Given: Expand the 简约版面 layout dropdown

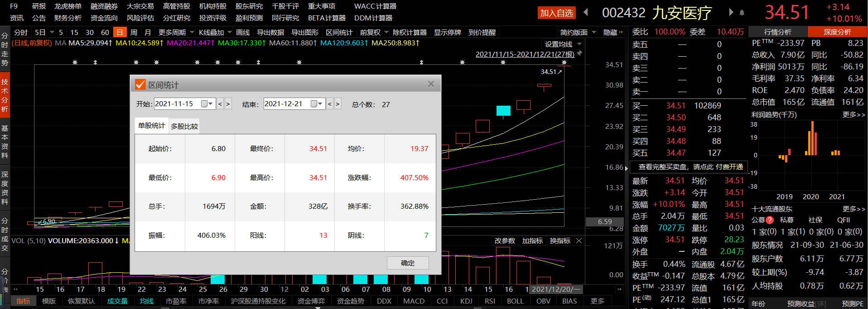Looking at the screenshot, I should tap(578, 33).
